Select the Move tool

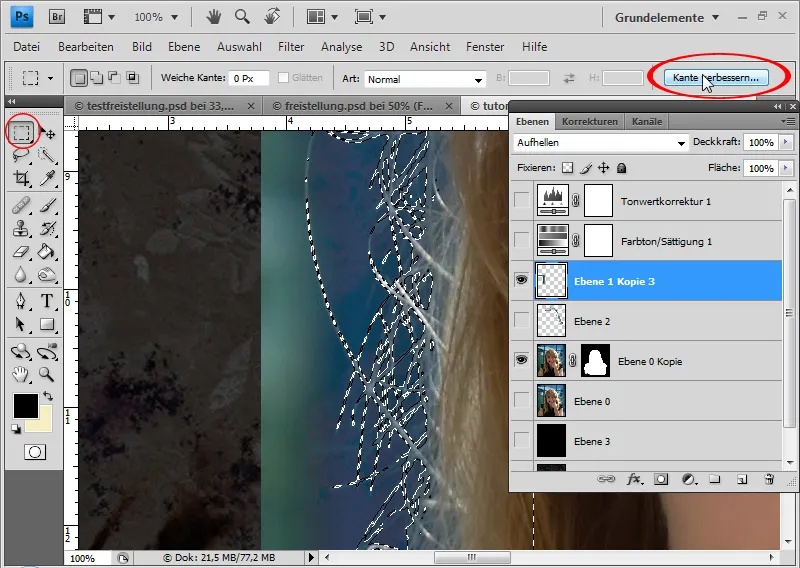(x=48, y=133)
